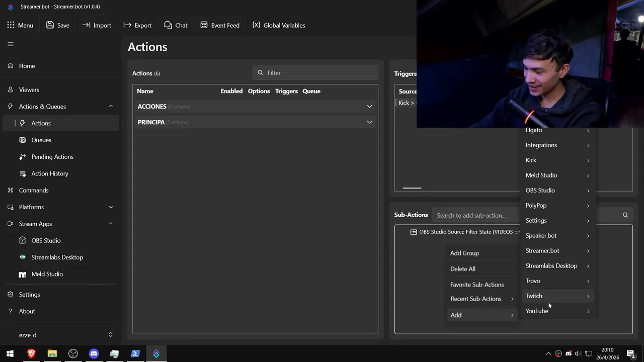The height and width of the screenshot is (362, 644).
Task: Open Brave browser in the taskbar
Action: pyautogui.click(x=31, y=353)
